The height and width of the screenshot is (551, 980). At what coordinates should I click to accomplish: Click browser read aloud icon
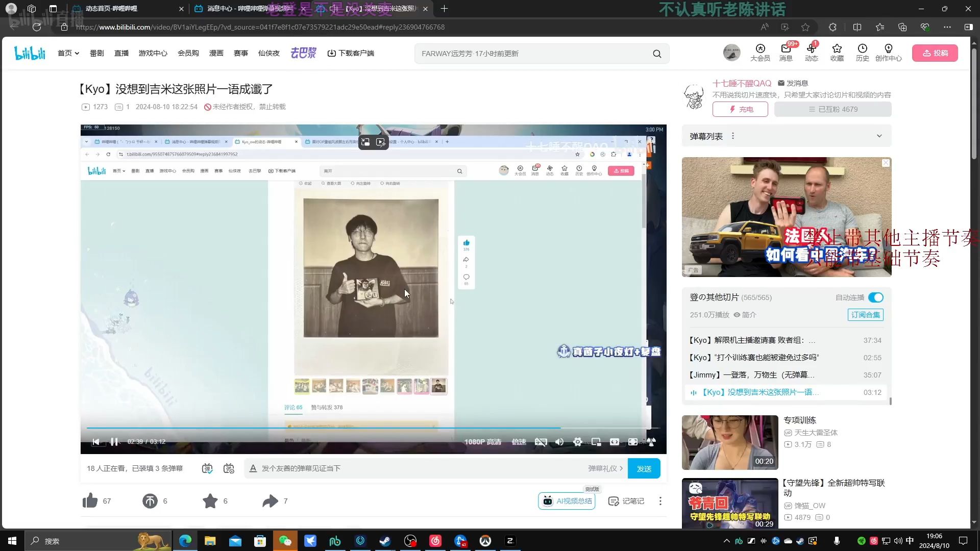tap(765, 27)
